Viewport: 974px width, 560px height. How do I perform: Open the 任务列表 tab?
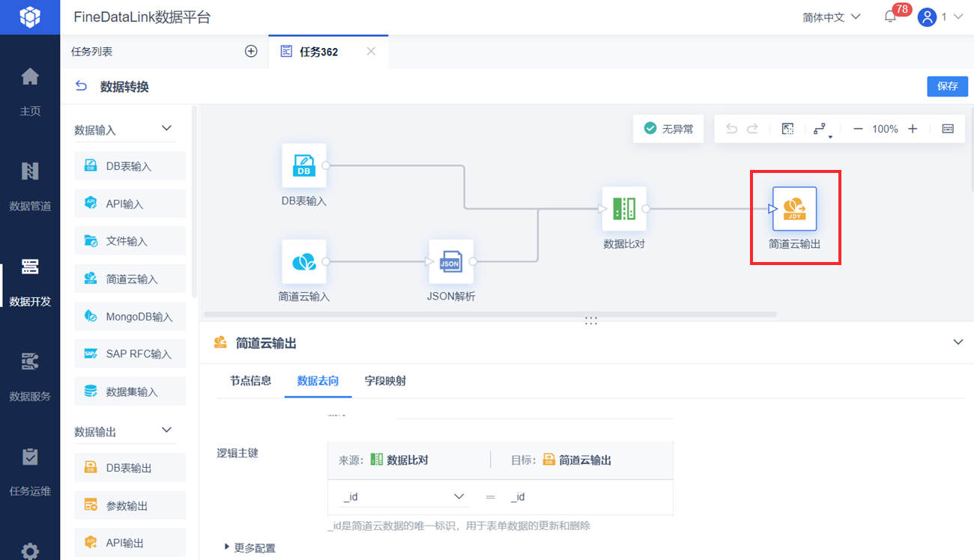tap(92, 52)
